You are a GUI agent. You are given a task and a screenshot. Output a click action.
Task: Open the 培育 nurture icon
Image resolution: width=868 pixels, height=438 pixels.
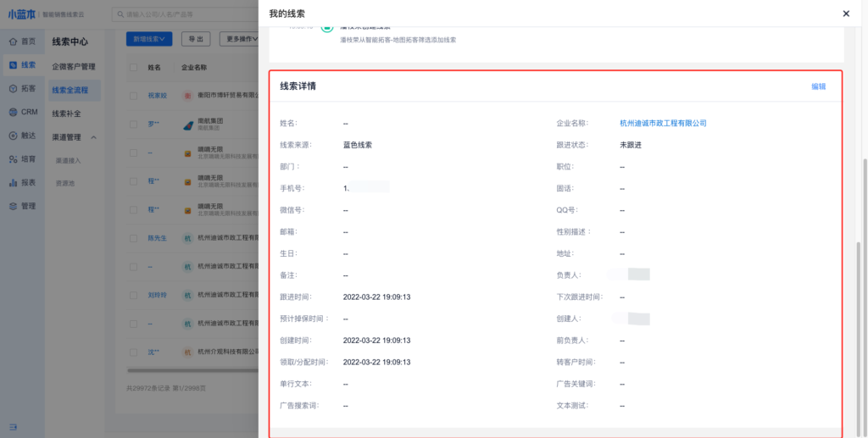[13, 158]
